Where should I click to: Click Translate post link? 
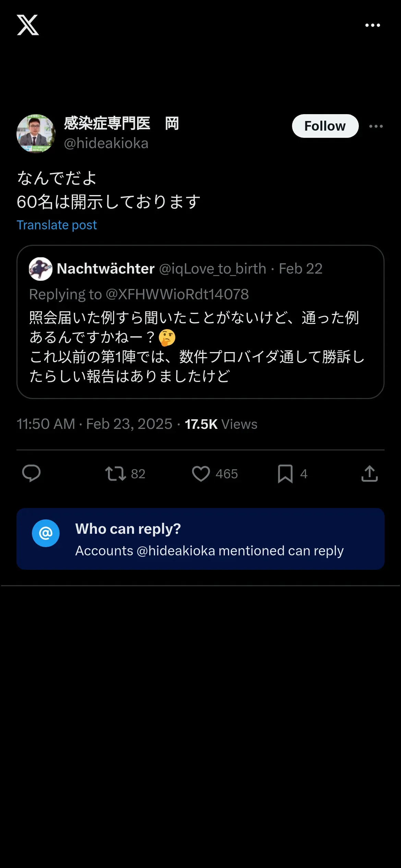57,225
